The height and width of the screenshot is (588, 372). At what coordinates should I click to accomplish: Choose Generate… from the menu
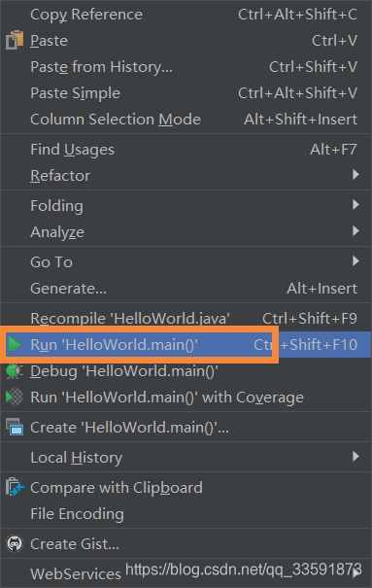click(x=186, y=288)
